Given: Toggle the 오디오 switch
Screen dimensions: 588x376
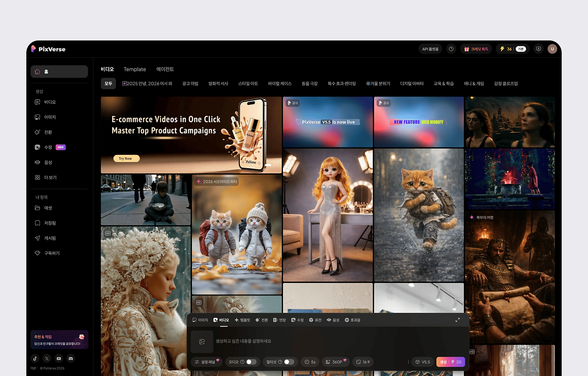Looking at the screenshot, I should pyautogui.click(x=251, y=362).
